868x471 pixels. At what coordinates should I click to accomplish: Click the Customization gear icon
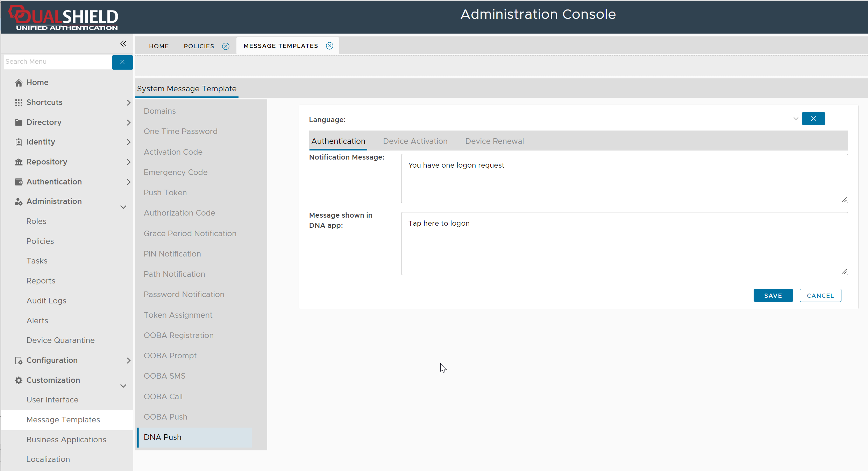19,380
